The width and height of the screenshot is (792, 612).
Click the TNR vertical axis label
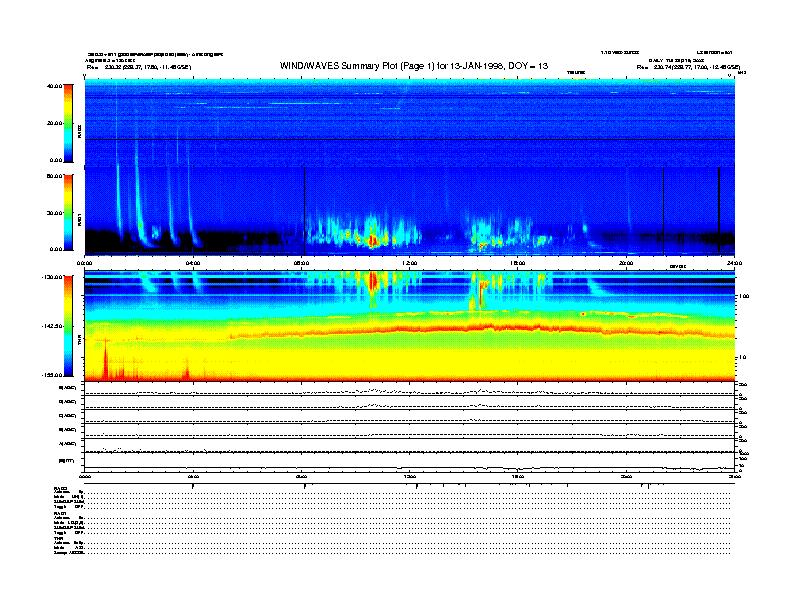[79, 342]
